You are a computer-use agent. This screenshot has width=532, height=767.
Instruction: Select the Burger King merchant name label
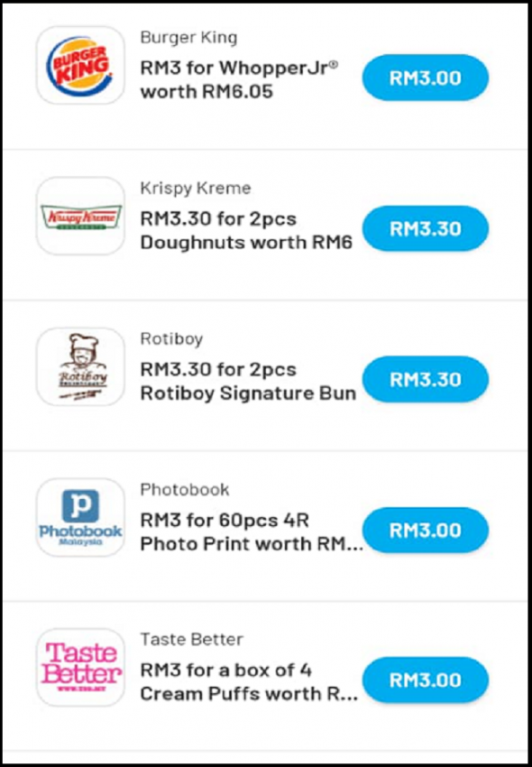(x=188, y=37)
